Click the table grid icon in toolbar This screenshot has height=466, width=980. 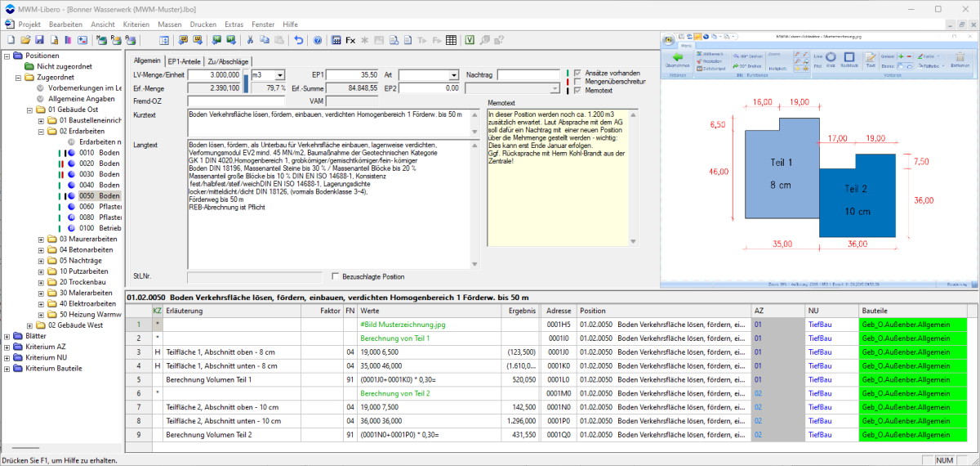tap(451, 39)
